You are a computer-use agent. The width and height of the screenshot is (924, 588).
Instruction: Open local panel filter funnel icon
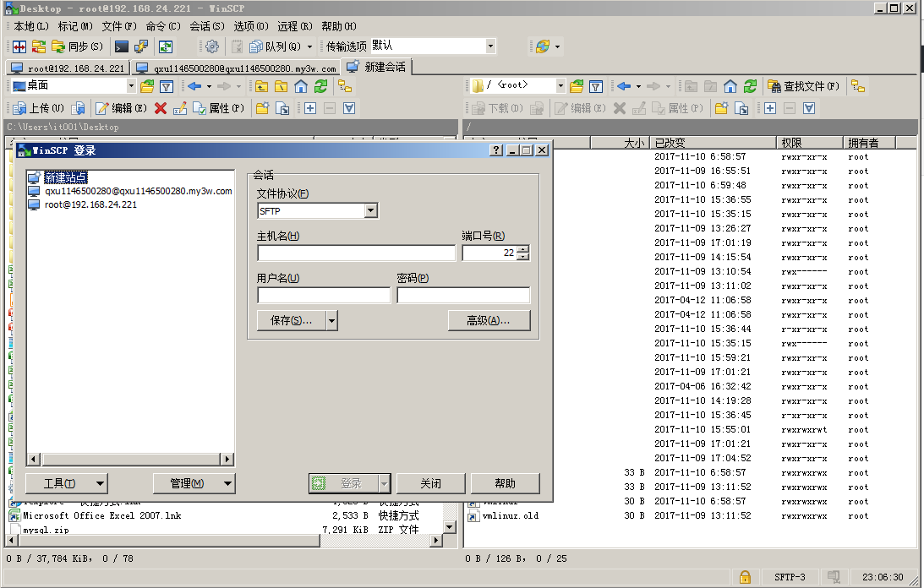[167, 87]
